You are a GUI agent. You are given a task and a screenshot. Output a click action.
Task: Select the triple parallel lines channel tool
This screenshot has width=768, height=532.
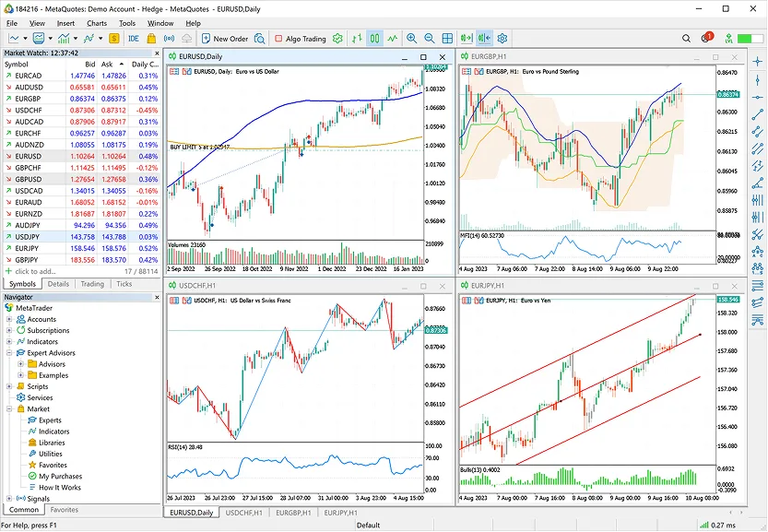click(x=757, y=148)
